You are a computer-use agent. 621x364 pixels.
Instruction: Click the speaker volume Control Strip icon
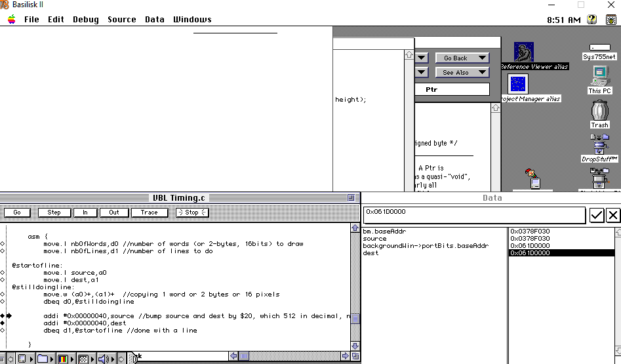[104, 359]
